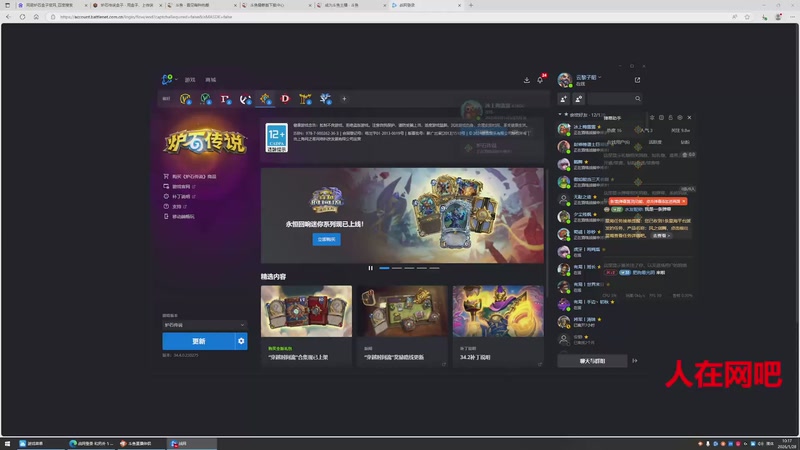The width and height of the screenshot is (800, 450).
Task: Open the Battle.net logo menu
Action: click(168, 80)
